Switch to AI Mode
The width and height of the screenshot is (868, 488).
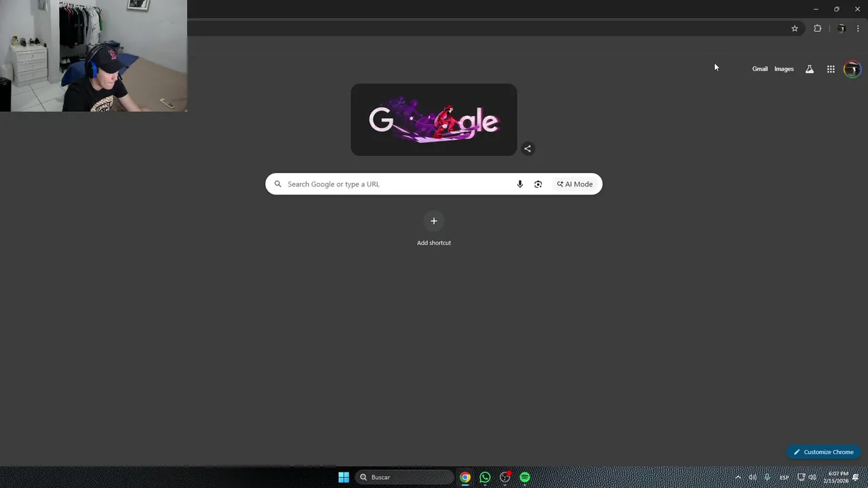(575, 184)
